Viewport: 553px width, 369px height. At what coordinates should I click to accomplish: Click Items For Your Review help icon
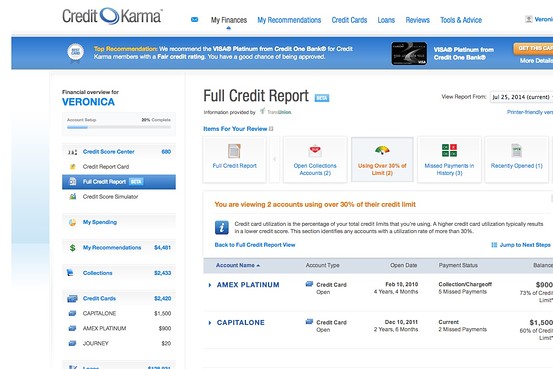(271, 129)
